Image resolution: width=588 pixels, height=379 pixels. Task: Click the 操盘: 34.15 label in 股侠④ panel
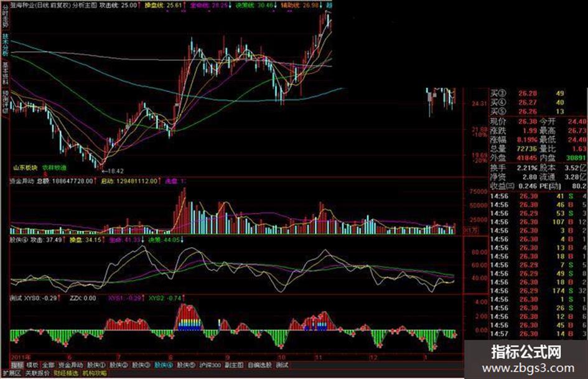(x=87, y=240)
